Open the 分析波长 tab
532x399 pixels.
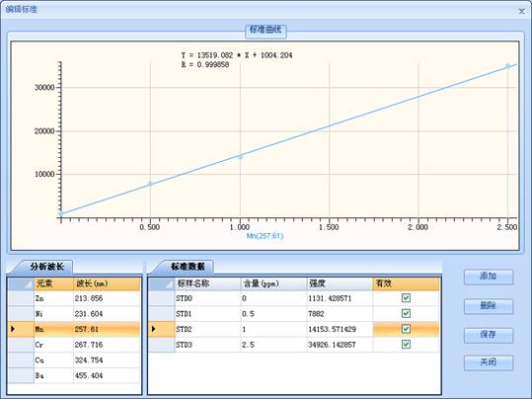(x=46, y=267)
